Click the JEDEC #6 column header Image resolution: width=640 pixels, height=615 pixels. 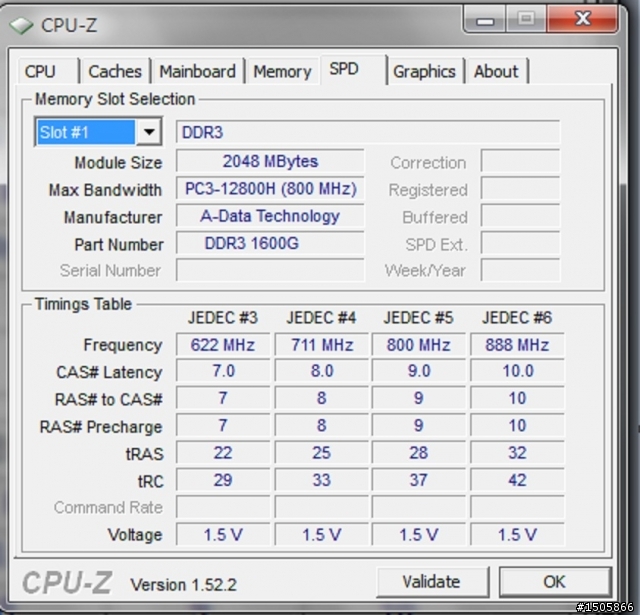click(517, 317)
